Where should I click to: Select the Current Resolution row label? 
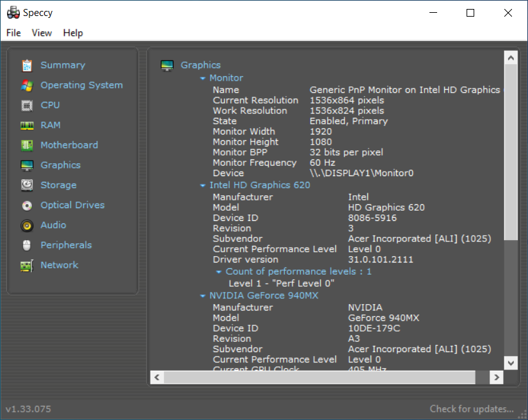(x=255, y=101)
